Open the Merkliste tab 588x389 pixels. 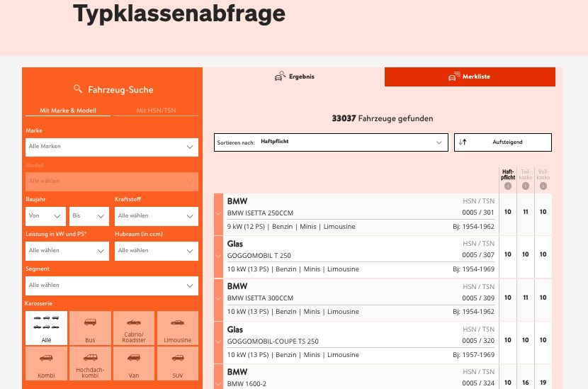(x=470, y=77)
